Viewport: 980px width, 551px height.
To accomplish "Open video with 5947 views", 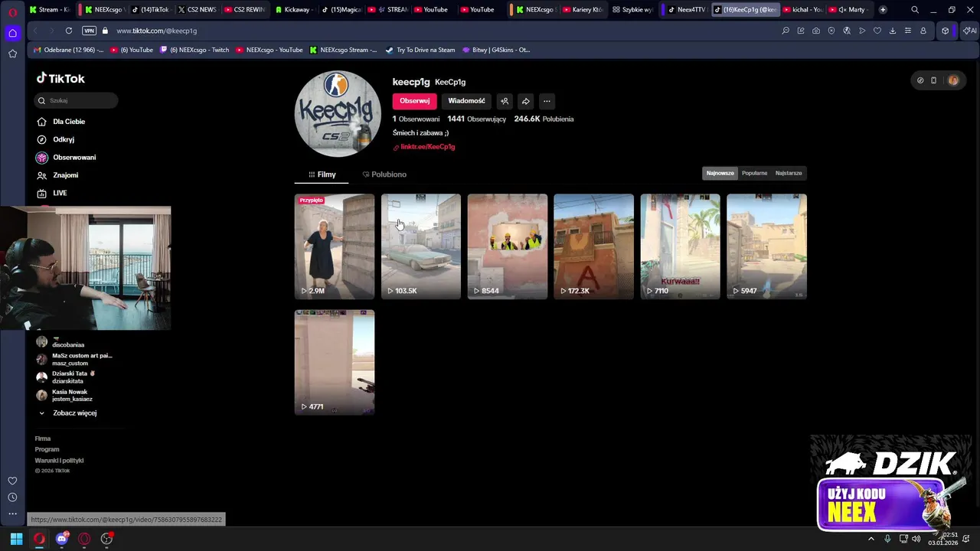I will [x=766, y=246].
